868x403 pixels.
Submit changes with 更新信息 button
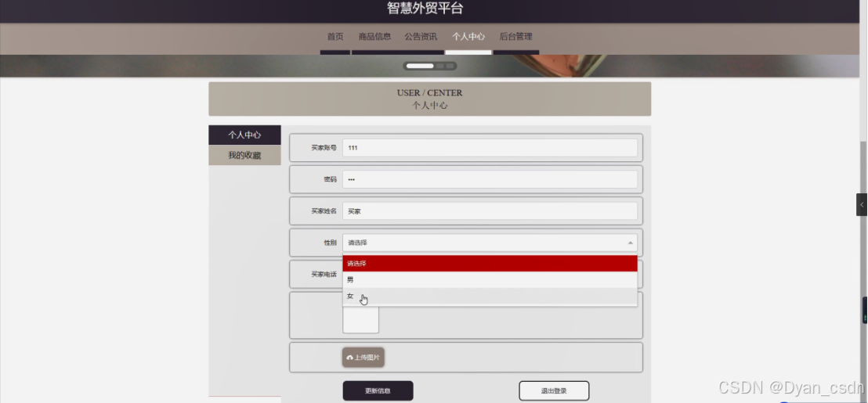tap(378, 390)
